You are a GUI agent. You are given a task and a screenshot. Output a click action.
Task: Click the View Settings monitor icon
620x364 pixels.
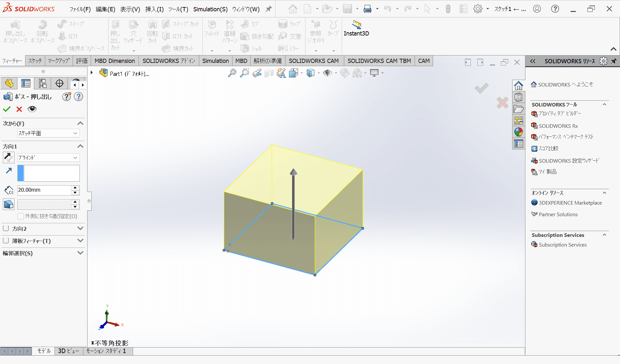(x=374, y=73)
